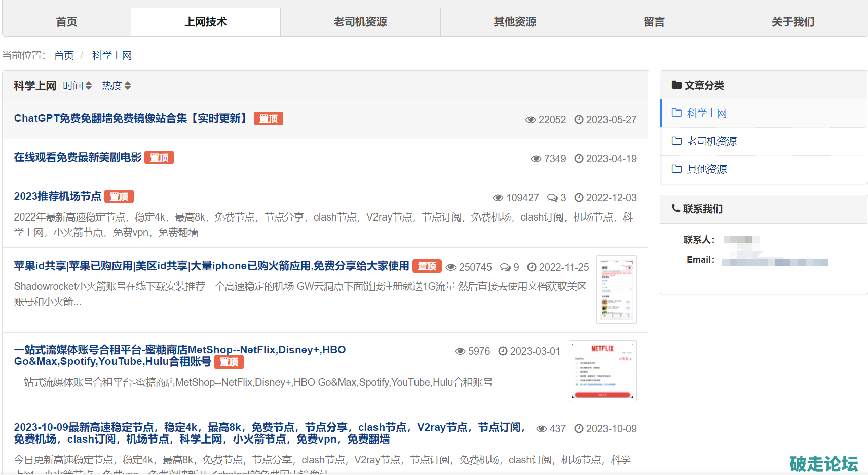
Task: Click clock icon next to 2023-04-19 date
Action: 579,159
